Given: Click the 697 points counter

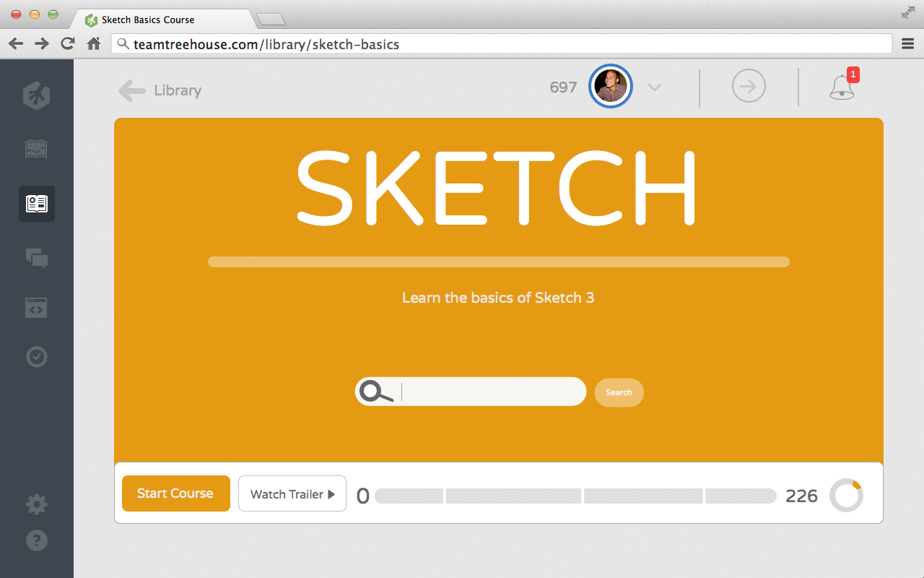Looking at the screenshot, I should [x=563, y=87].
